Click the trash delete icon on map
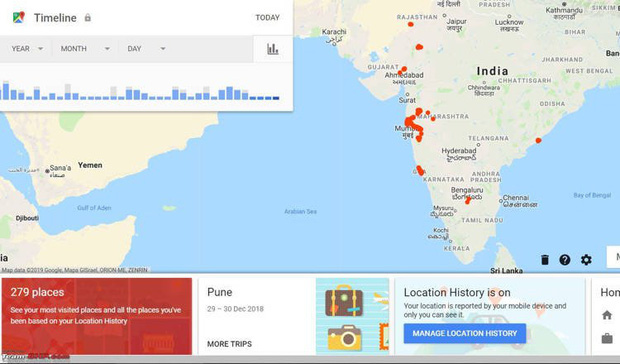The width and height of the screenshot is (620, 364). click(x=545, y=259)
